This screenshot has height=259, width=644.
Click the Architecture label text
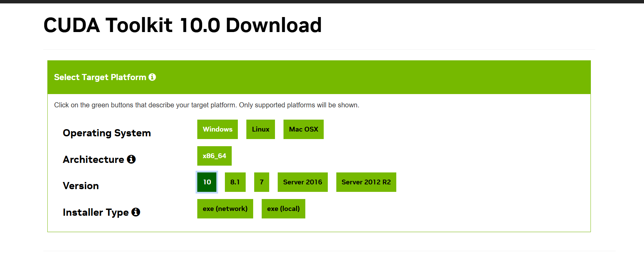[x=93, y=159]
